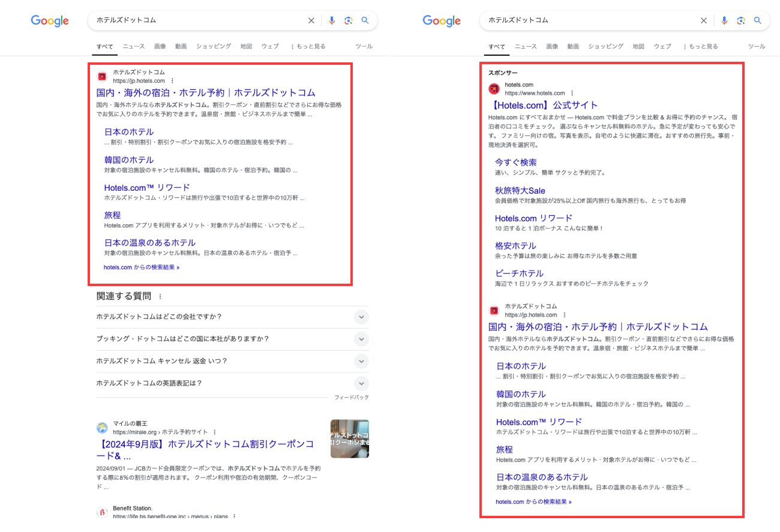This screenshot has width=780, height=532.
Task: Open ツール options in right screenshot
Action: [x=756, y=46]
